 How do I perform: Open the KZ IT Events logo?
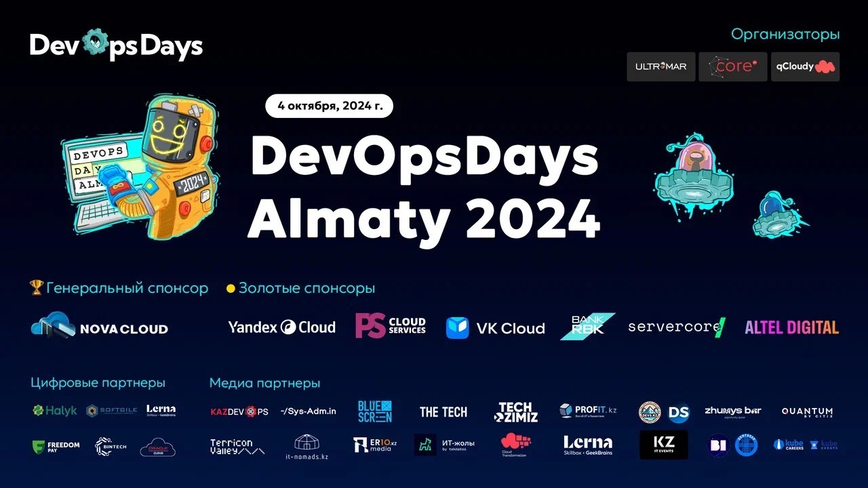[x=663, y=445]
